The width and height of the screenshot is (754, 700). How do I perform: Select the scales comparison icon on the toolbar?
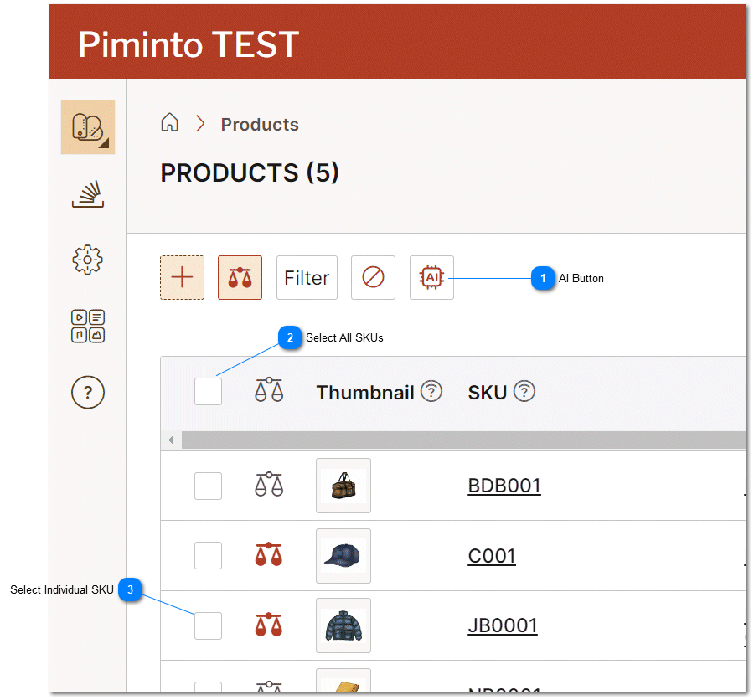click(x=240, y=277)
